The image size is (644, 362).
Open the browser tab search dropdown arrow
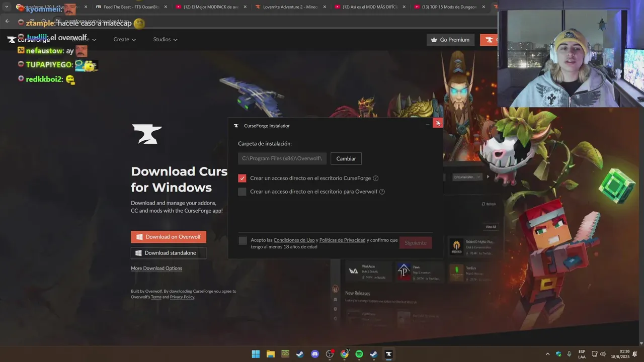tap(7, 7)
